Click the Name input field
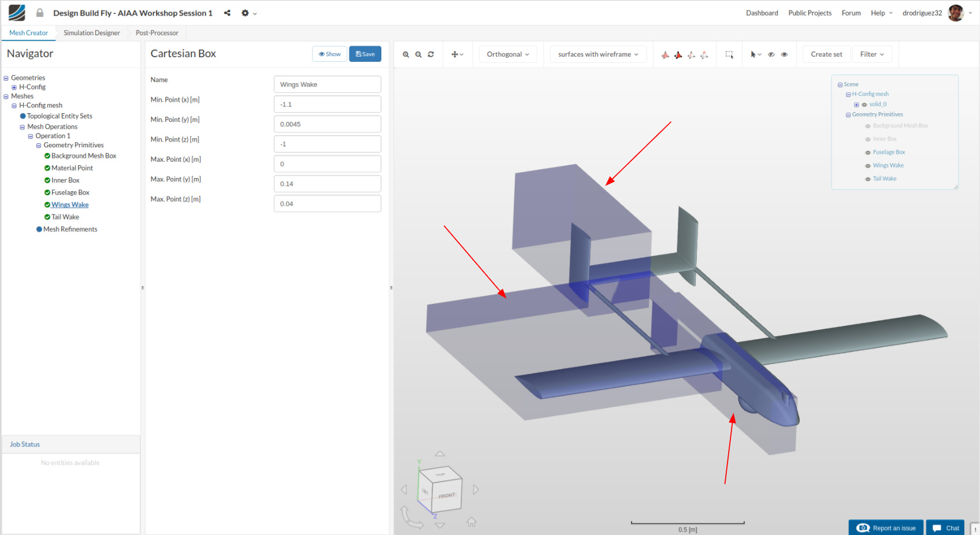Viewport: 980px width, 535px height. pos(328,84)
